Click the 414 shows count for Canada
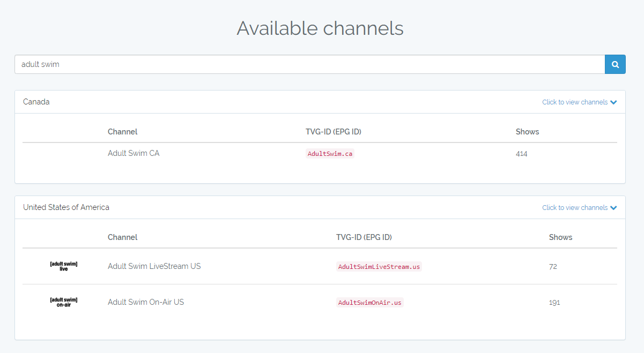 [x=521, y=154]
